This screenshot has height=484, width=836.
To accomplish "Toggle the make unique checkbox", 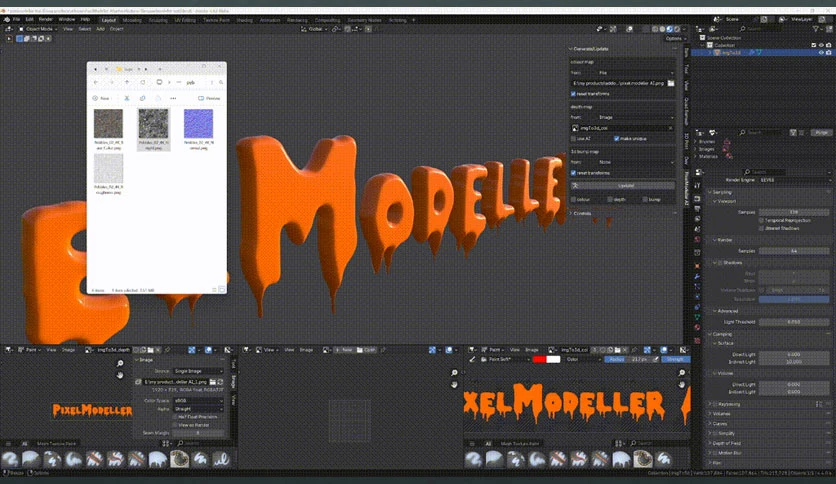I will pyautogui.click(x=616, y=139).
